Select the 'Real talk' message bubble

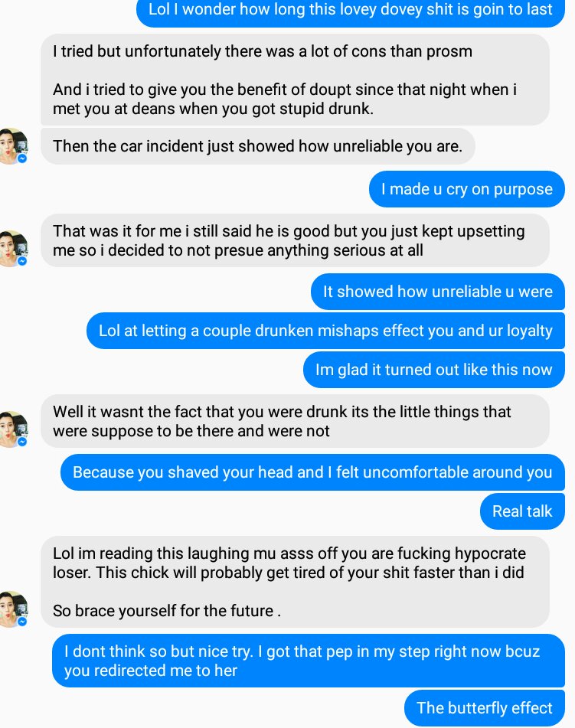(x=522, y=511)
